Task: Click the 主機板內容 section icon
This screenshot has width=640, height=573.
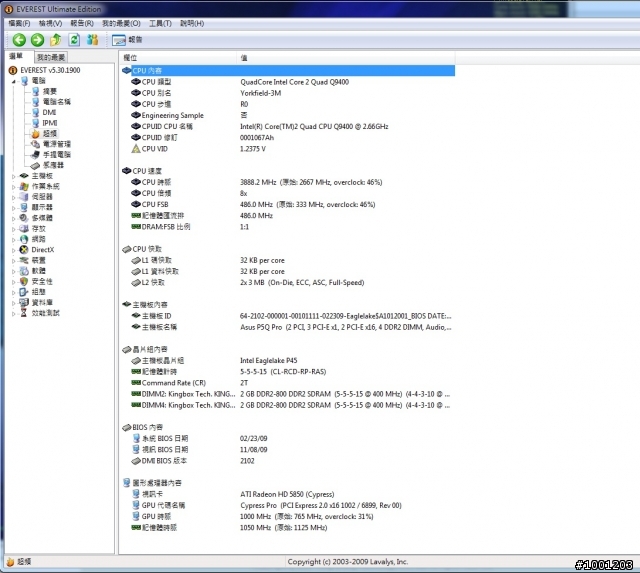Action: [x=127, y=304]
